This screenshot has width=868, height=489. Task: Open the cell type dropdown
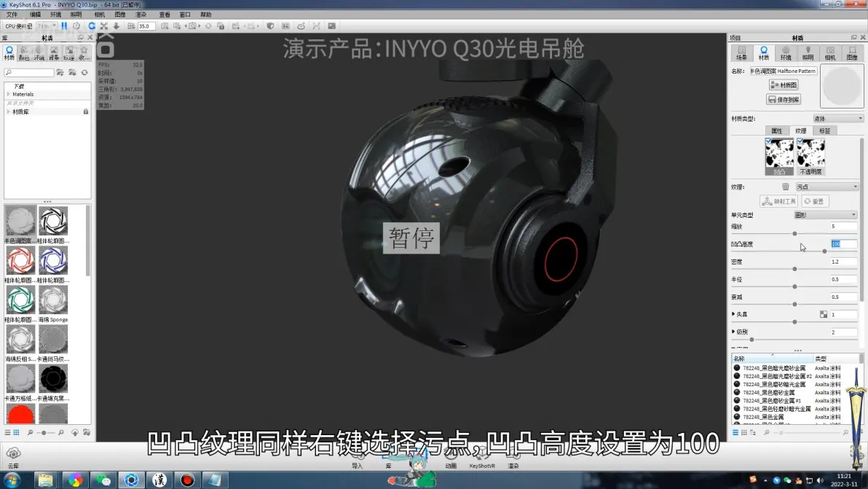pos(825,215)
